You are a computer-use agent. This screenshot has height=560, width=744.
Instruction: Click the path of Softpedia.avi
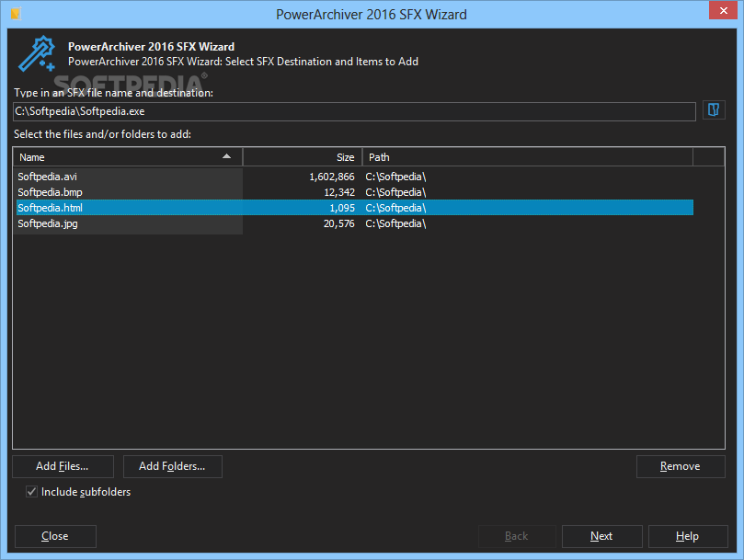[395, 177]
